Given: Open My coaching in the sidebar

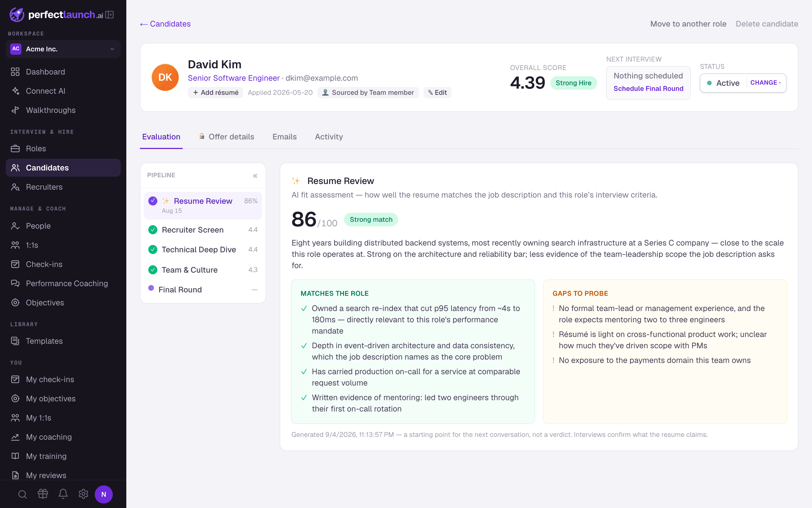Looking at the screenshot, I should click(x=63, y=437).
